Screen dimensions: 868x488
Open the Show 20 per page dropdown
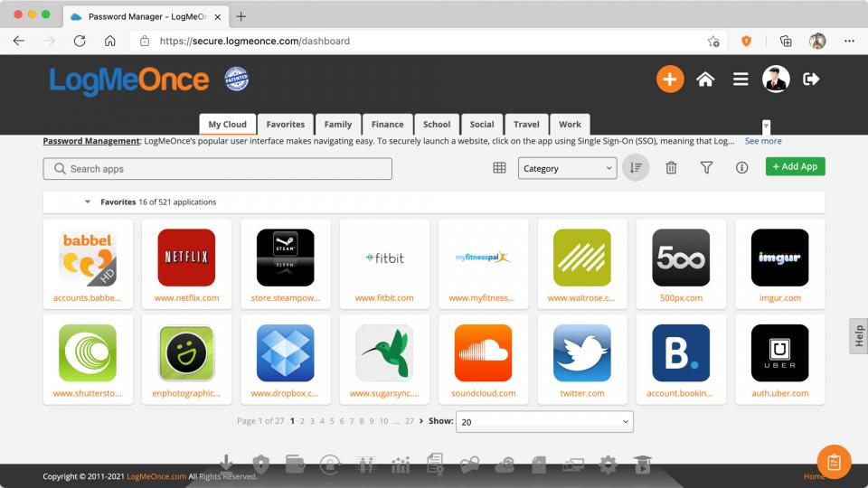click(x=544, y=422)
